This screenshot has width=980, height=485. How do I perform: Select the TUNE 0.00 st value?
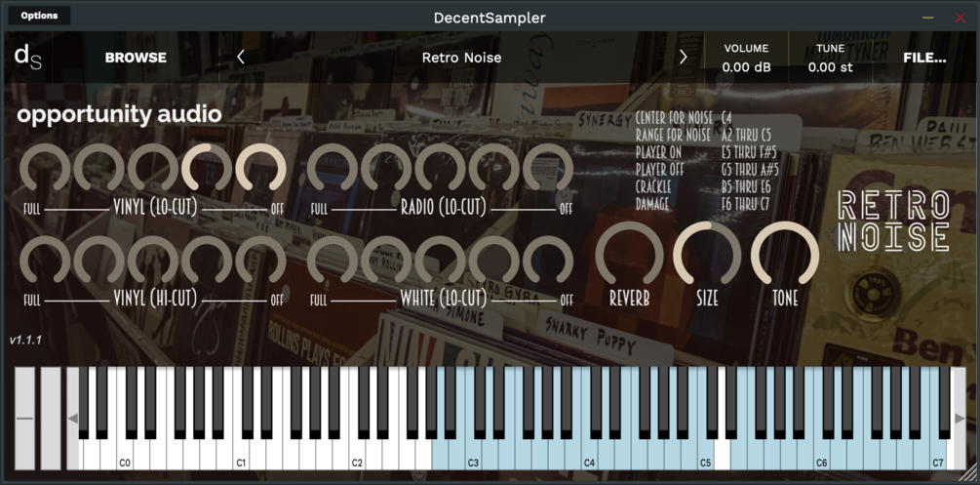[830, 67]
